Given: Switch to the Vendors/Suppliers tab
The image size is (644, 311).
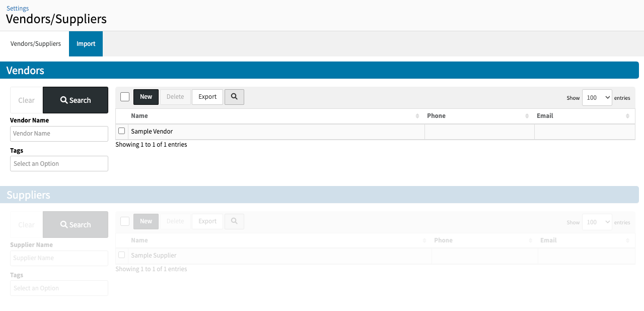Looking at the screenshot, I should 36,44.
